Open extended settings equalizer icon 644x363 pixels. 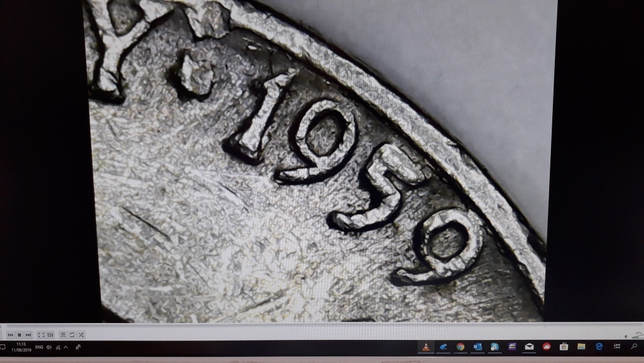tap(50, 335)
